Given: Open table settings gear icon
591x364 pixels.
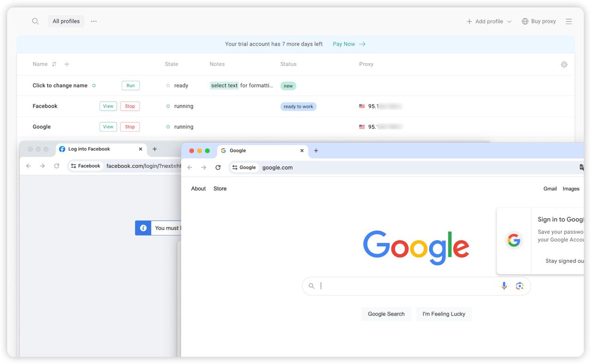Looking at the screenshot, I should point(564,65).
